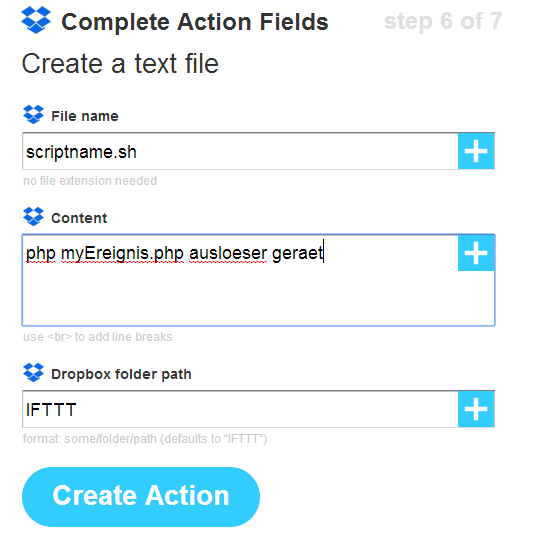This screenshot has width=538, height=535.
Task: Click the Content label text
Action: 79,218
